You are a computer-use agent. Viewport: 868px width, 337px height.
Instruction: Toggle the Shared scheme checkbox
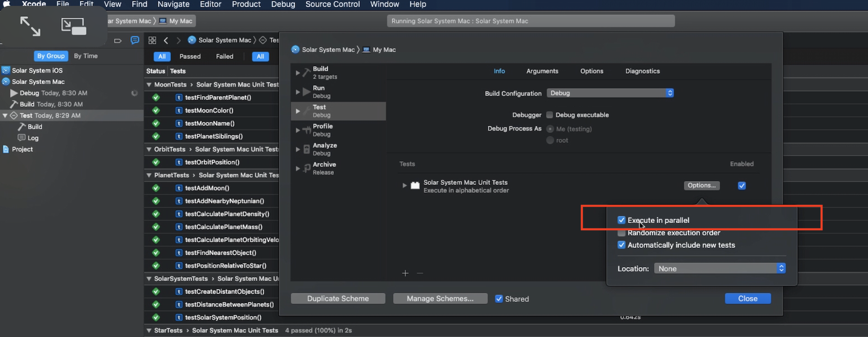499,299
